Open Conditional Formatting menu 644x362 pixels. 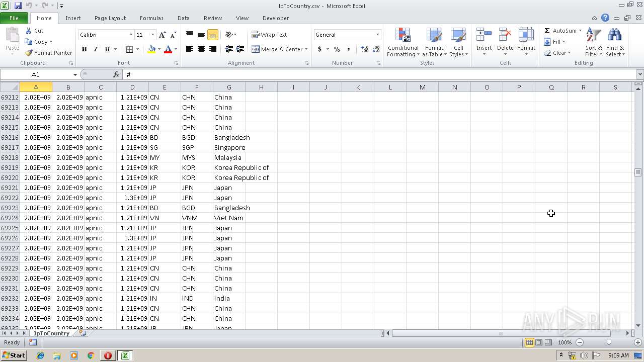(403, 43)
